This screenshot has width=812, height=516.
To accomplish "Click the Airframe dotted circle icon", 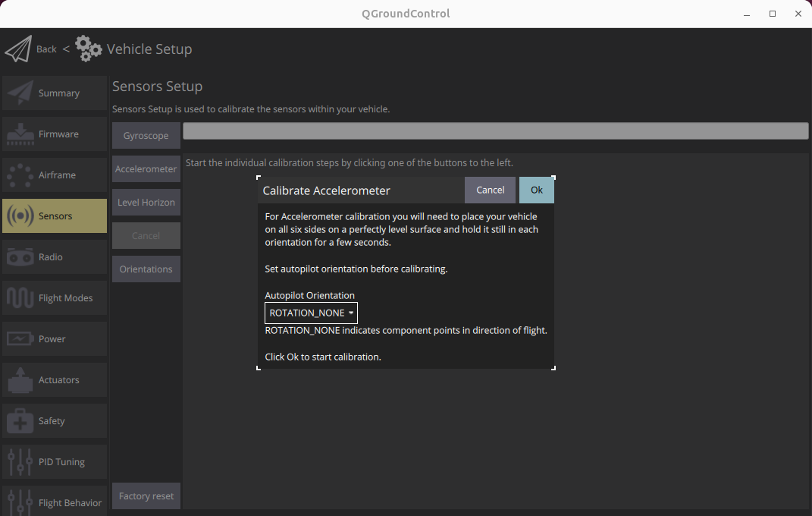I will tap(20, 175).
